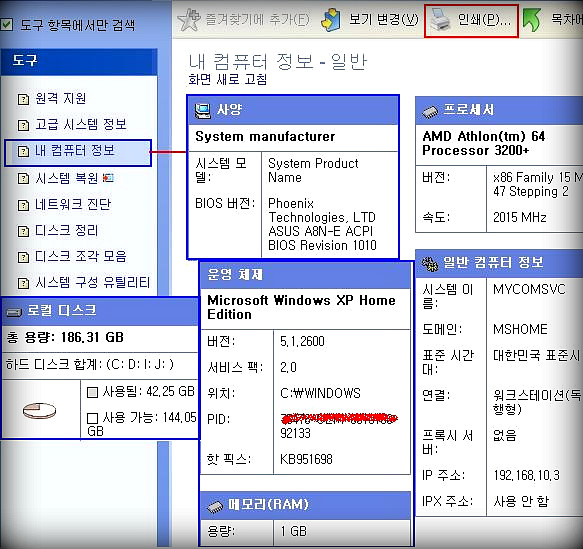Click the green arrow 목차 icon
The width and height of the screenshot is (583, 549).
coord(532,20)
